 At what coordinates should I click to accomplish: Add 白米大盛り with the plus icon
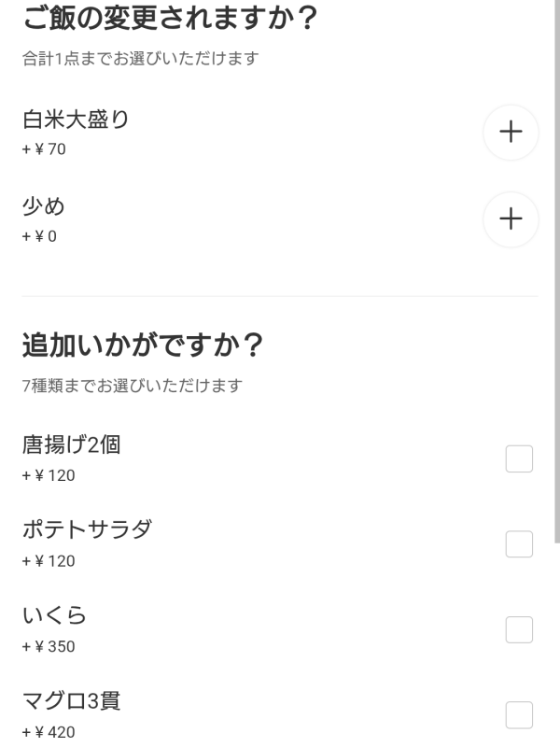point(511,133)
